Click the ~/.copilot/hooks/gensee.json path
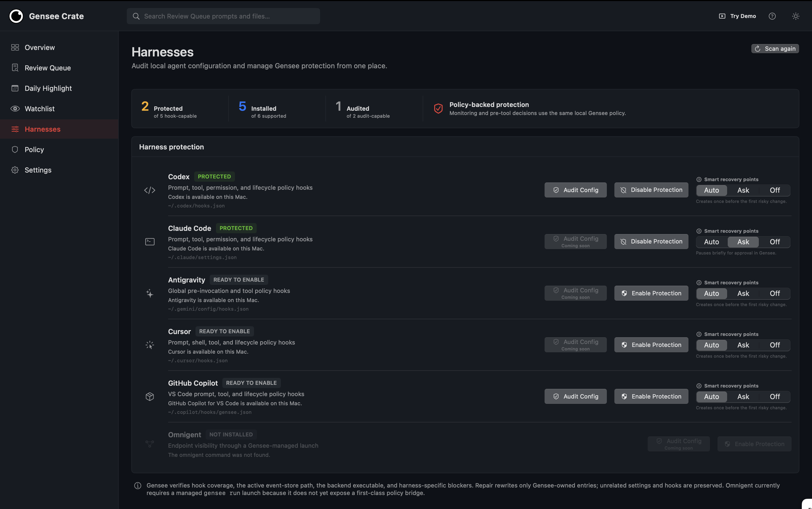812x509 pixels. pos(210,412)
